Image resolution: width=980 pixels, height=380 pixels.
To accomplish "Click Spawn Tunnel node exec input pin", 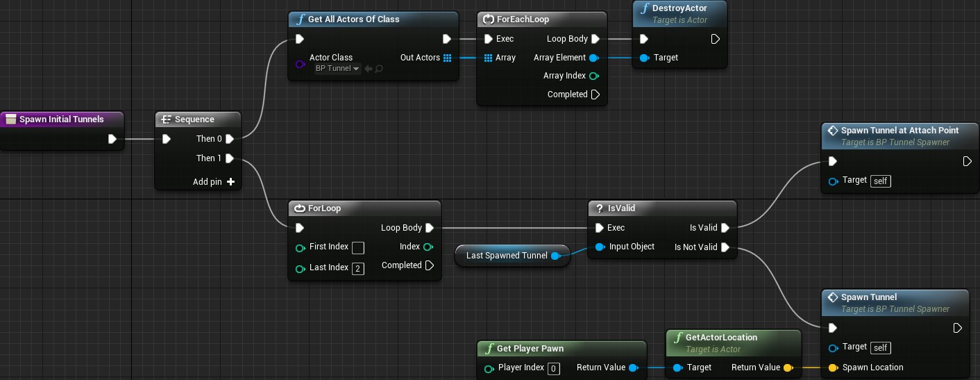I will 832,328.
